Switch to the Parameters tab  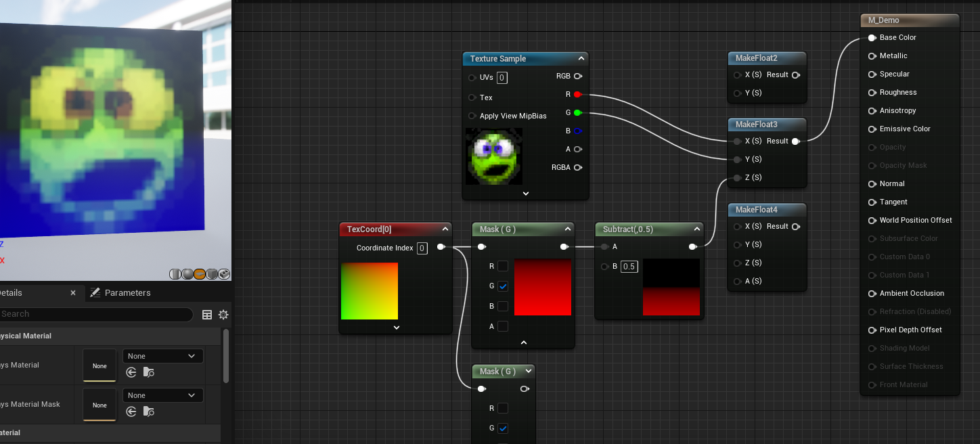pyautogui.click(x=120, y=293)
